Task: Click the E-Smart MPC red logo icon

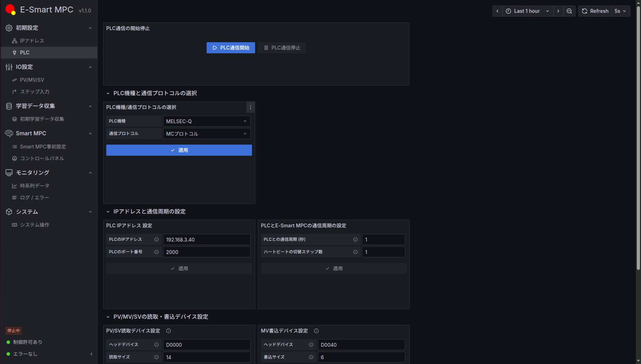Action: click(x=10, y=10)
